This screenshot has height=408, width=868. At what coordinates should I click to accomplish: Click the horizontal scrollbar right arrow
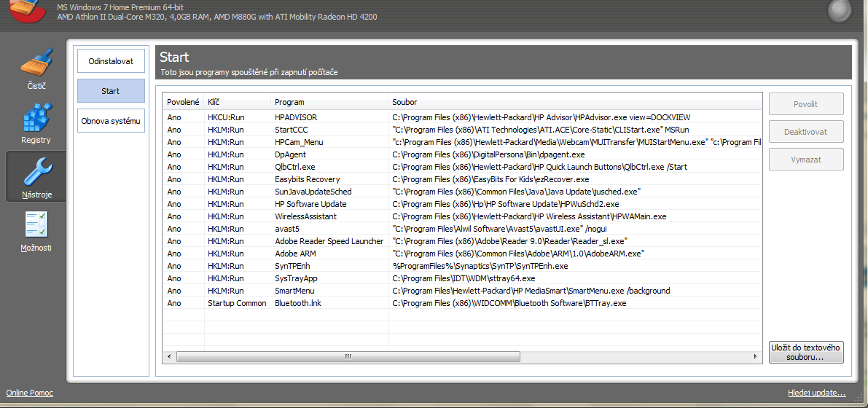pyautogui.click(x=756, y=357)
